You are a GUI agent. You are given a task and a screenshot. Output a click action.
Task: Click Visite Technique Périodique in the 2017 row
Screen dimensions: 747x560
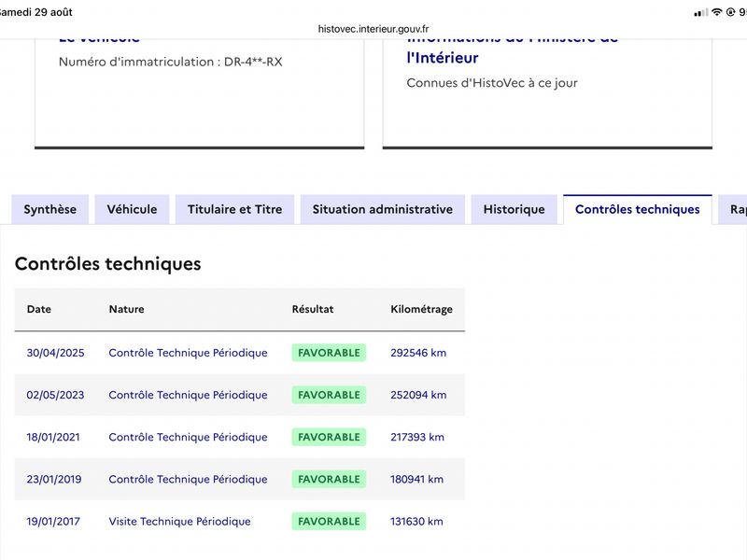point(179,522)
